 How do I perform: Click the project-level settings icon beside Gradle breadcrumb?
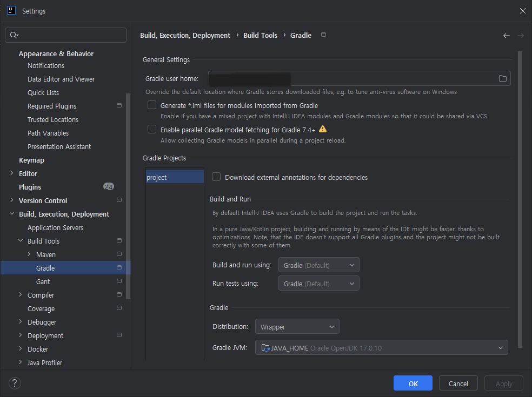point(323,35)
